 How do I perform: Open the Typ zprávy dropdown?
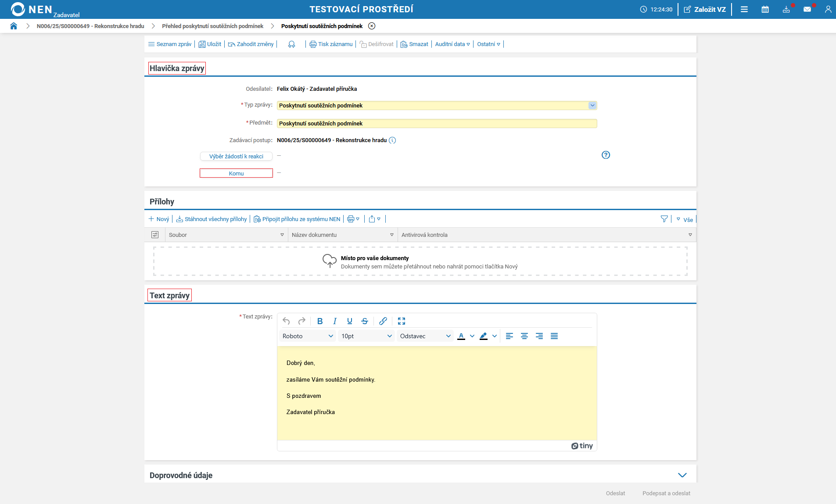click(592, 105)
